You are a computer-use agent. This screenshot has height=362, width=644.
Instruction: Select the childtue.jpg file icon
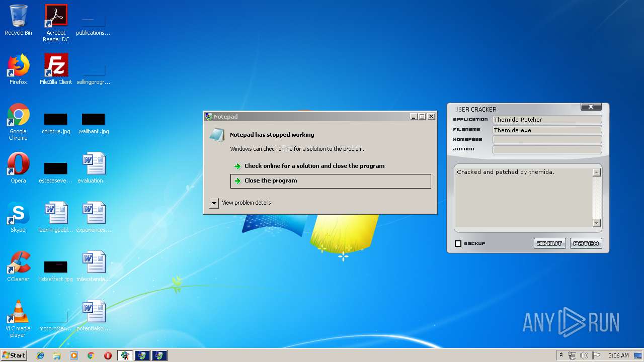(x=56, y=123)
